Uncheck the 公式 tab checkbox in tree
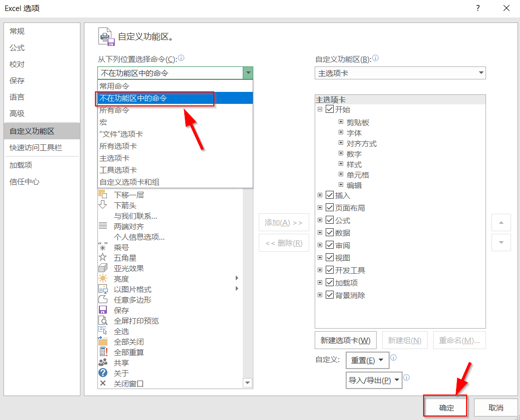This screenshot has width=520, height=420. click(330, 220)
